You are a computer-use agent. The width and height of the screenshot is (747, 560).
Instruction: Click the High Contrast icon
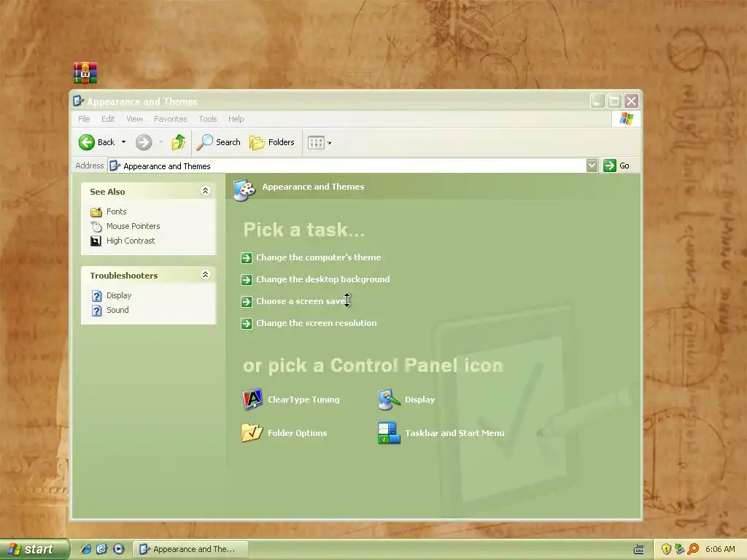click(x=96, y=241)
